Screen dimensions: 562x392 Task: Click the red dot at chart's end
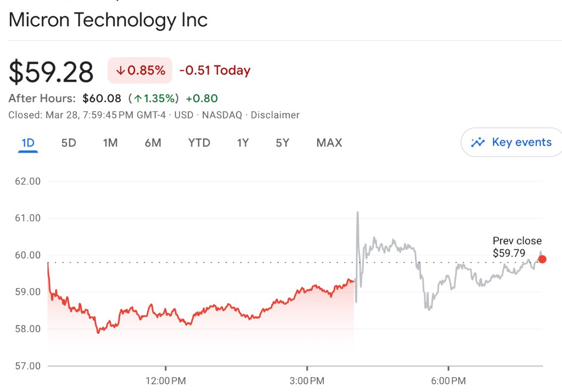542,259
